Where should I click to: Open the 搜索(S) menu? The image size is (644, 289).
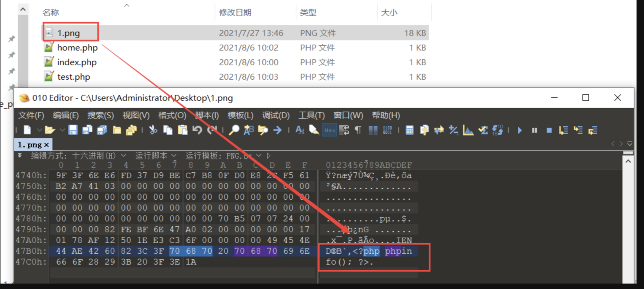tap(100, 115)
